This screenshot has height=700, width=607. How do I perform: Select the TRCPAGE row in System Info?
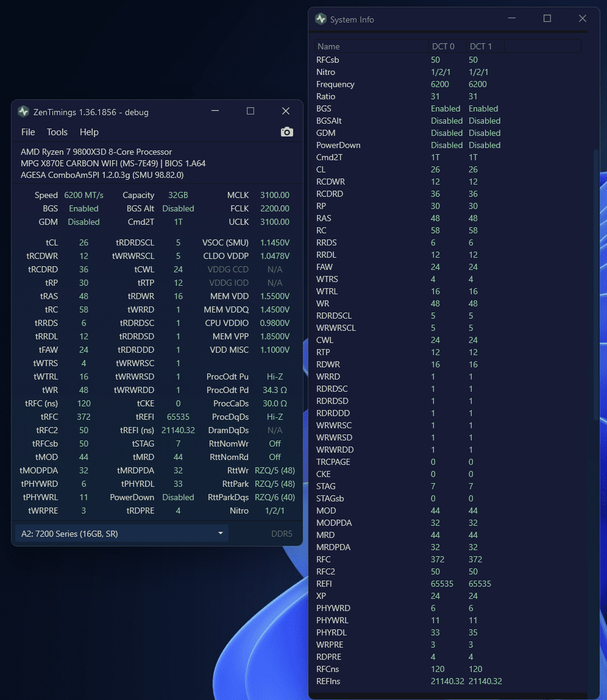tap(448, 462)
